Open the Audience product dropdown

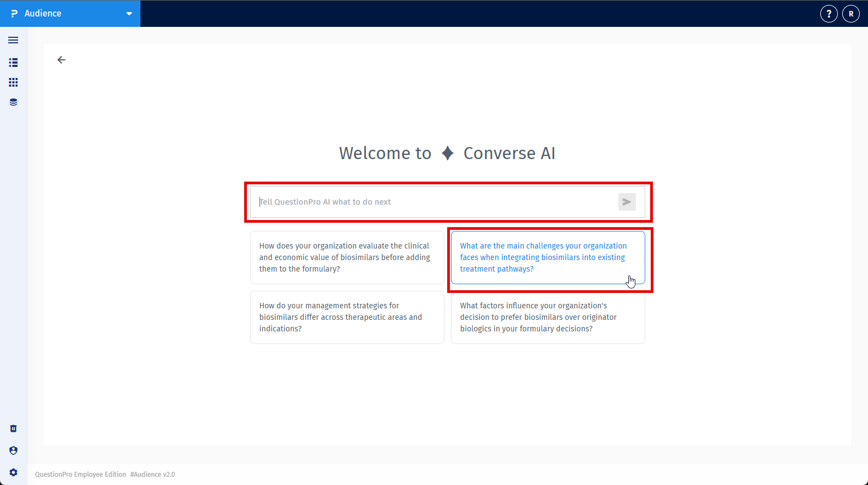click(70, 14)
